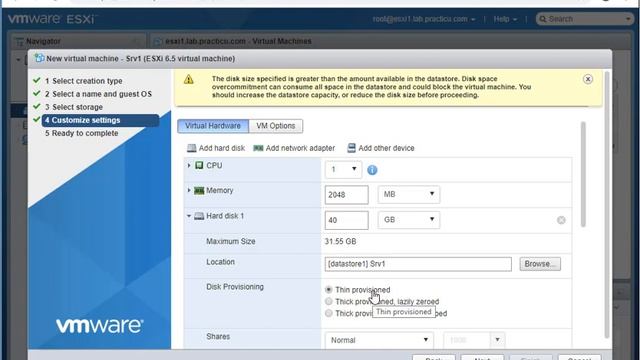This screenshot has width=640, height=360.
Task: Click the Shares label
Action: [218, 336]
